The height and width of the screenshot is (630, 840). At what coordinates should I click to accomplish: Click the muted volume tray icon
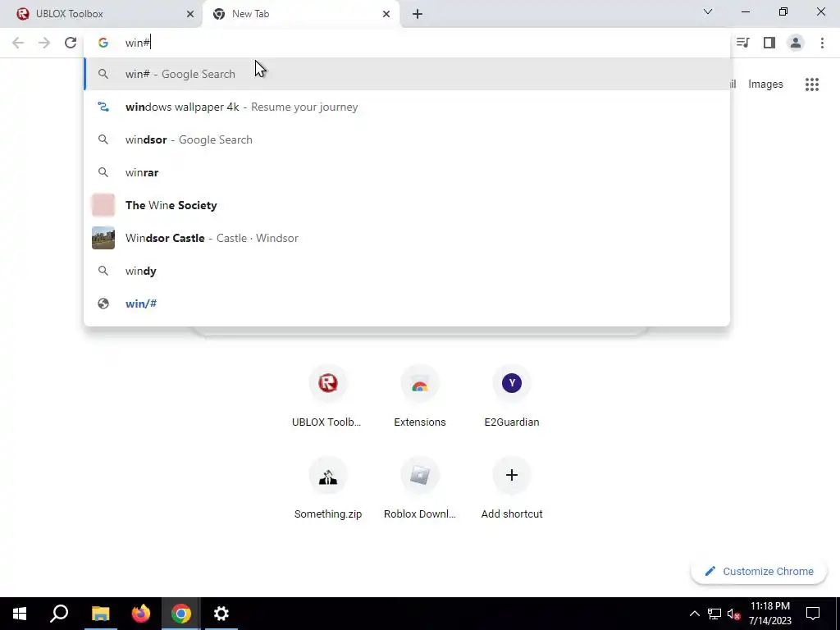tap(734, 614)
